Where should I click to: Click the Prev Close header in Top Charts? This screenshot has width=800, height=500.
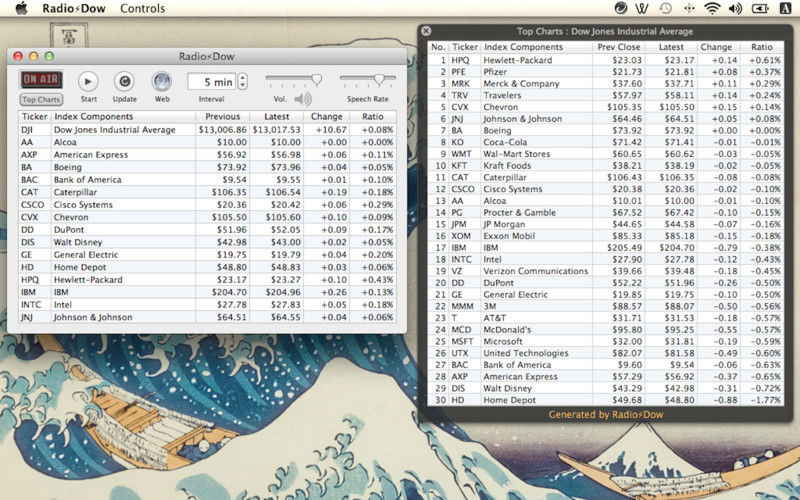[x=618, y=47]
